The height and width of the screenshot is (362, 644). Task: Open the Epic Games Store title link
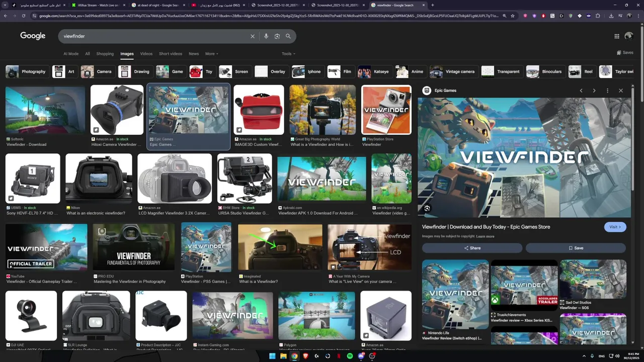[x=486, y=227]
